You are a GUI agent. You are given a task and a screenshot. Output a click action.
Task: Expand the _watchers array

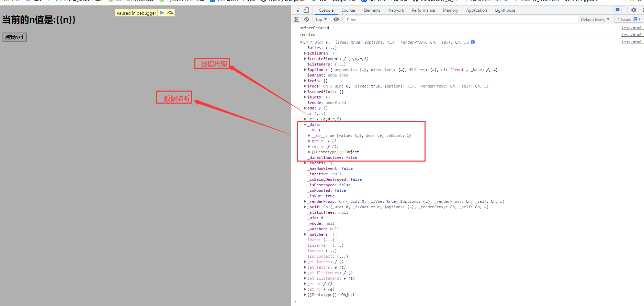coord(305,235)
